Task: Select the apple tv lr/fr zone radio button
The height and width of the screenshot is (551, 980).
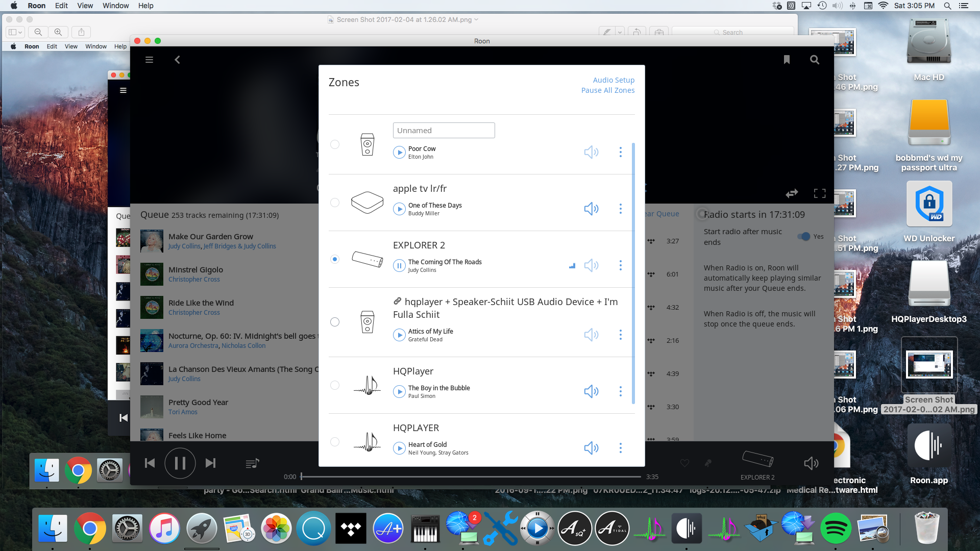Action: tap(335, 203)
